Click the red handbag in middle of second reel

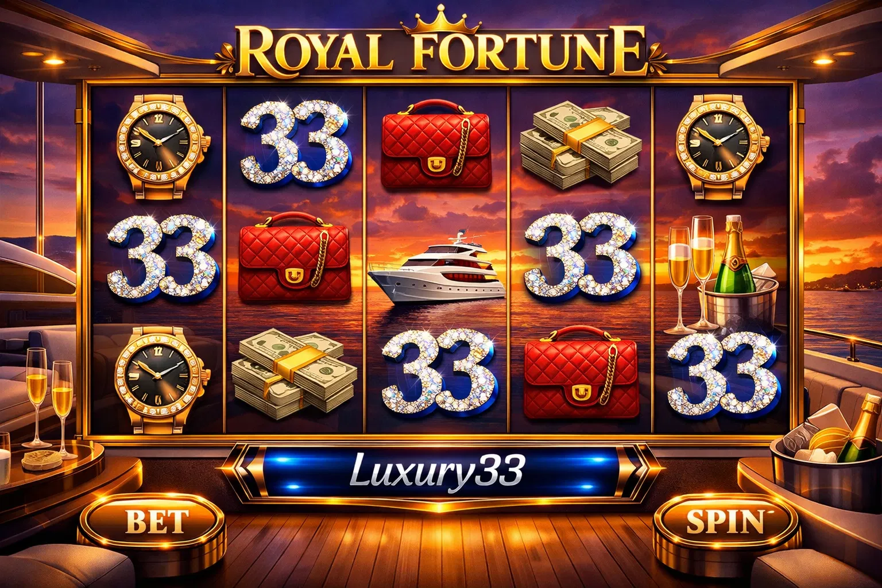(294, 257)
